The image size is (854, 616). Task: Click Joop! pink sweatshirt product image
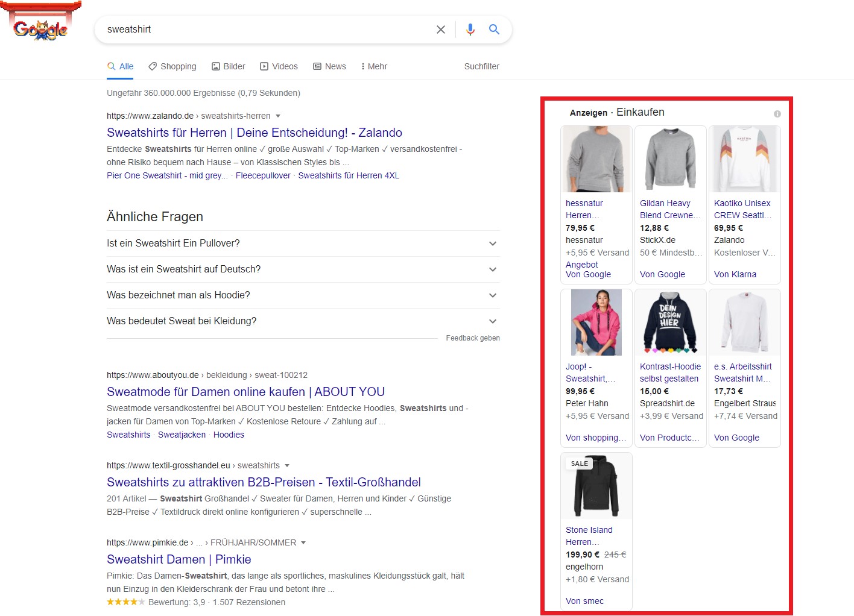(x=596, y=322)
